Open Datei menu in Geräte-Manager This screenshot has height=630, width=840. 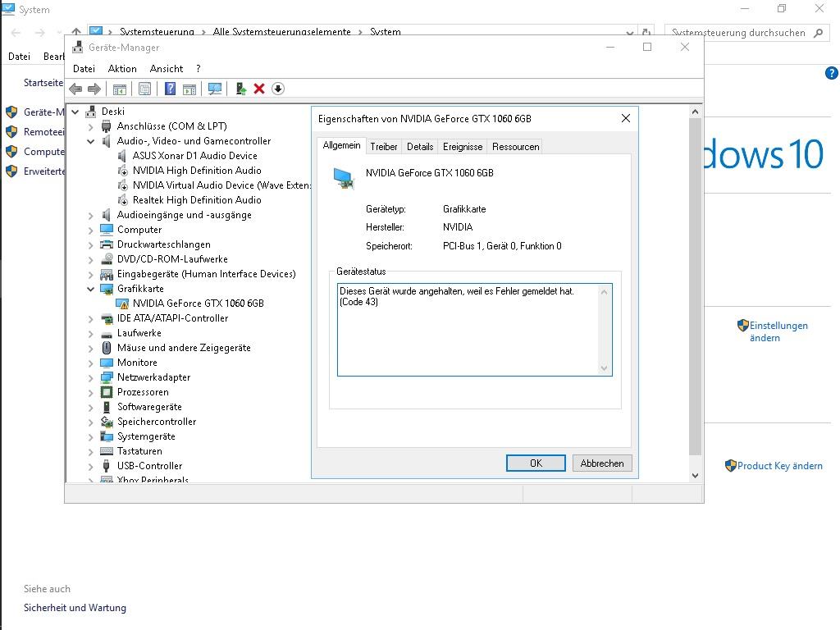point(84,69)
